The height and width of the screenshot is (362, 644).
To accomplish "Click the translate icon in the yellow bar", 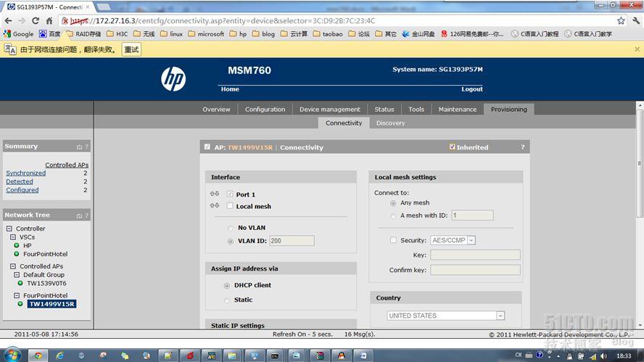I will [10, 49].
